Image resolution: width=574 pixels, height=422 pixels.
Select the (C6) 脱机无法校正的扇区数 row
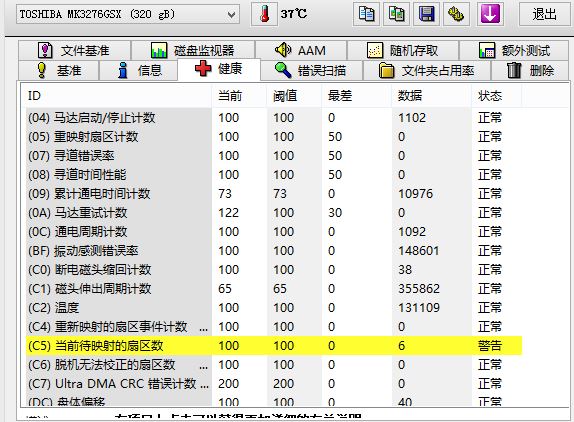point(274,365)
